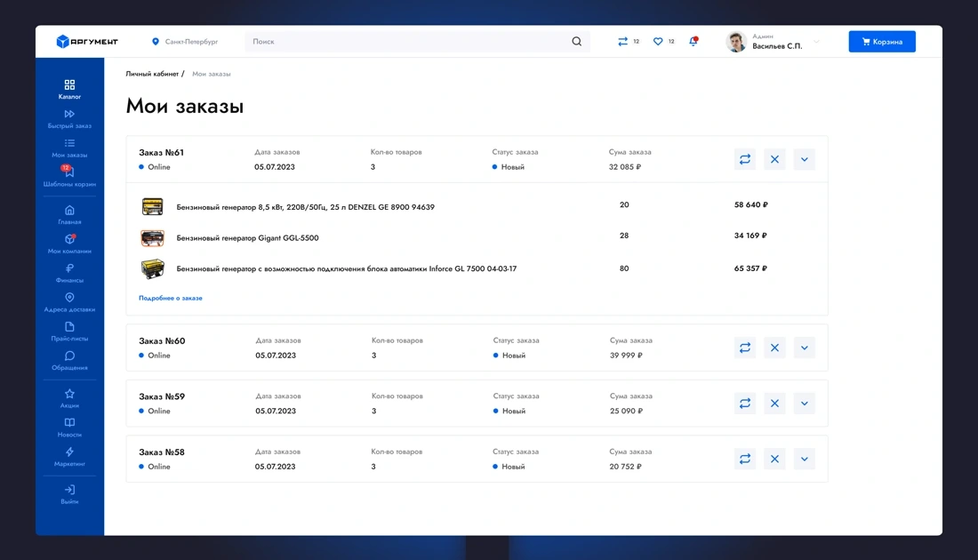Image resolution: width=978 pixels, height=560 pixels.
Task: Open Маркетинг sidebar item
Action: pos(69,457)
